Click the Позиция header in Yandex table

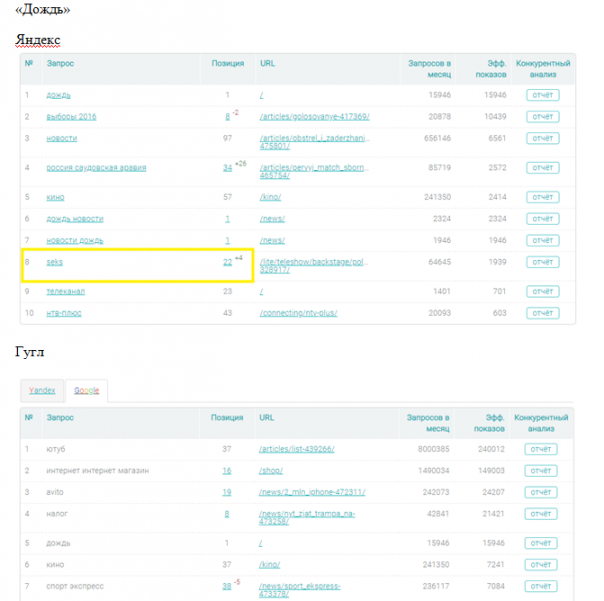coord(227,63)
